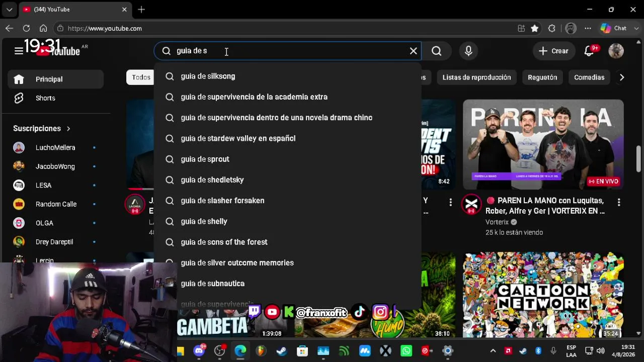This screenshot has height=362, width=644.
Task: Select the Comedias filter chip
Action: coord(589,77)
